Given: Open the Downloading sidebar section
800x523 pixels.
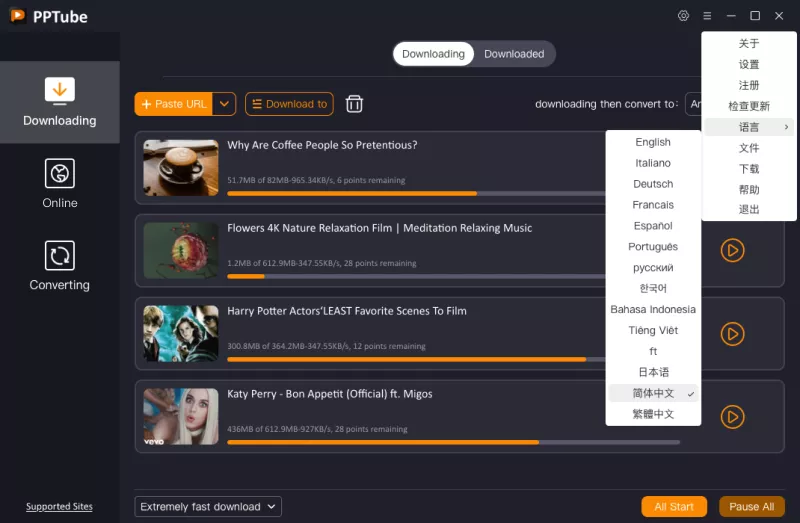Looking at the screenshot, I should tap(60, 102).
